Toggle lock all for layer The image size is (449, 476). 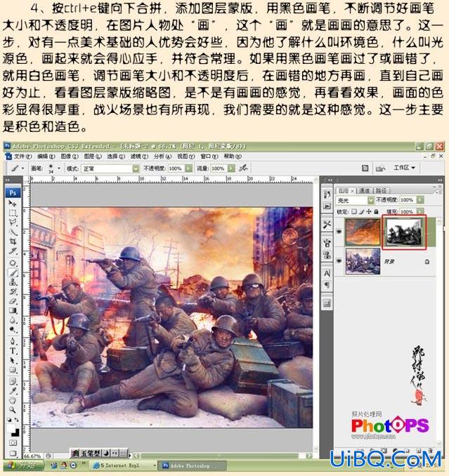[x=376, y=211]
